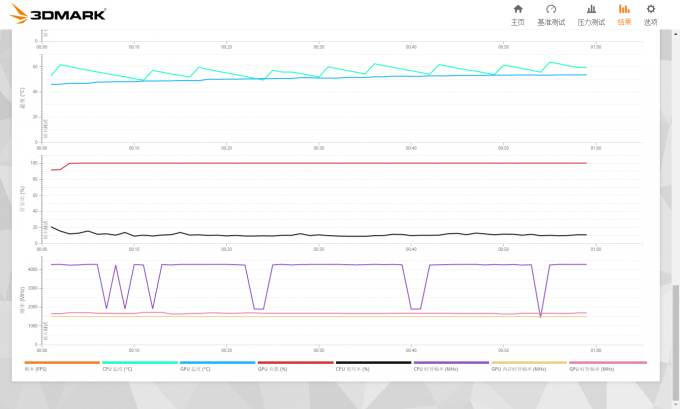Image resolution: width=680 pixels, height=409 pixels.
Task: Toggle the GPU 内存时钟频率 (MHz) yellow legend series
Action: click(x=529, y=364)
